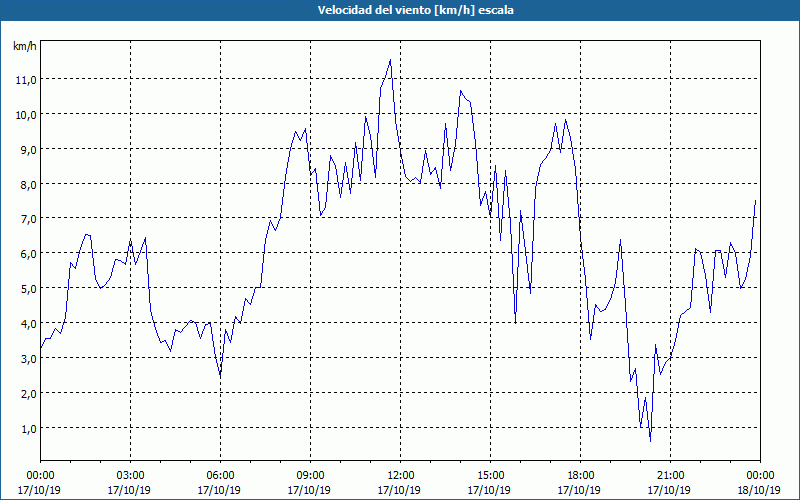Select the 8,0 y-axis value
The height and width of the screenshot is (500, 800).
tap(28, 185)
